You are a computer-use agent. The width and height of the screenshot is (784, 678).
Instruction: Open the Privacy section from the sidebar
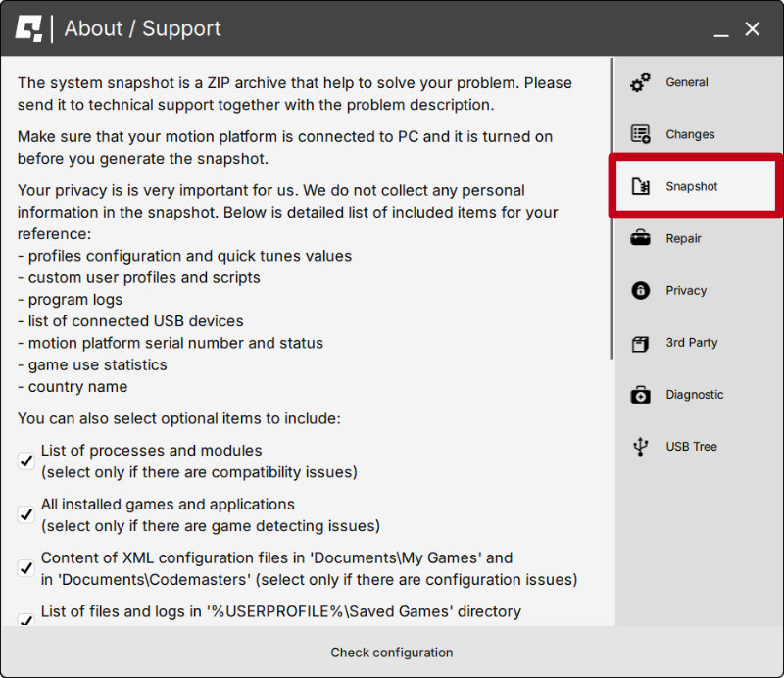686,290
